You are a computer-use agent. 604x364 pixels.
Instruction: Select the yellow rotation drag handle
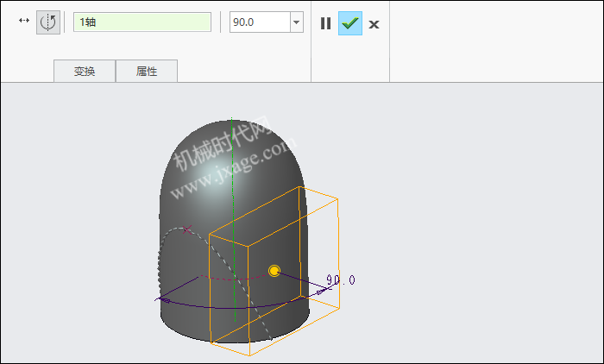(274, 271)
